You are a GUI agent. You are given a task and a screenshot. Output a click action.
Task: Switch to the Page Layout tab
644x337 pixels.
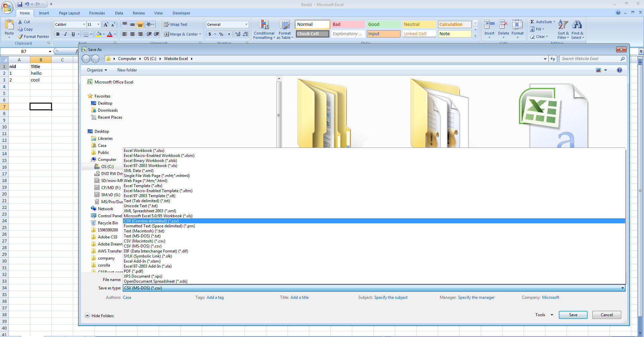click(69, 13)
